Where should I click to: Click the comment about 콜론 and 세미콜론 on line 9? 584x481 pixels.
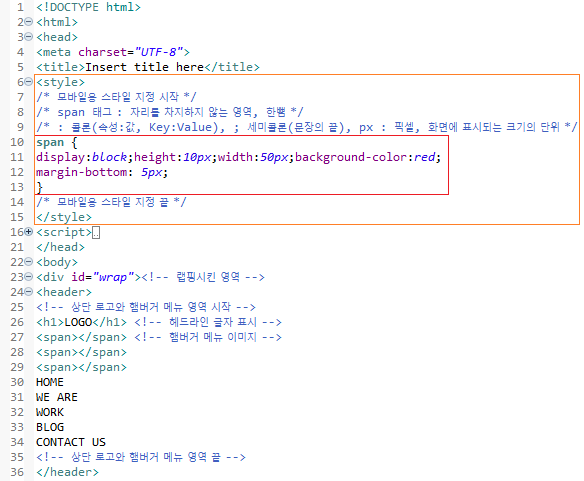coord(307,127)
